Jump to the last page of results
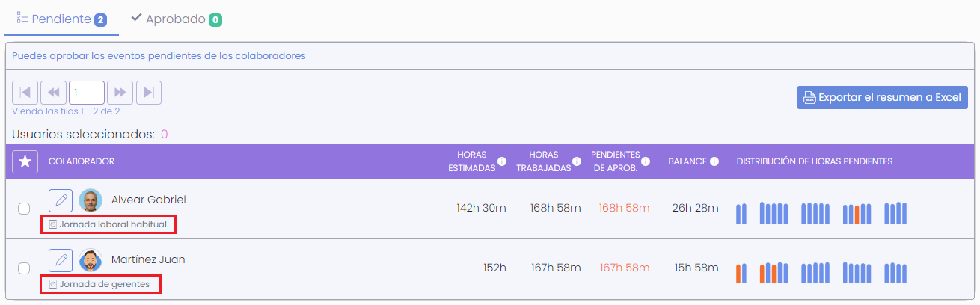Screen dimensions: 980x305 tap(148, 93)
